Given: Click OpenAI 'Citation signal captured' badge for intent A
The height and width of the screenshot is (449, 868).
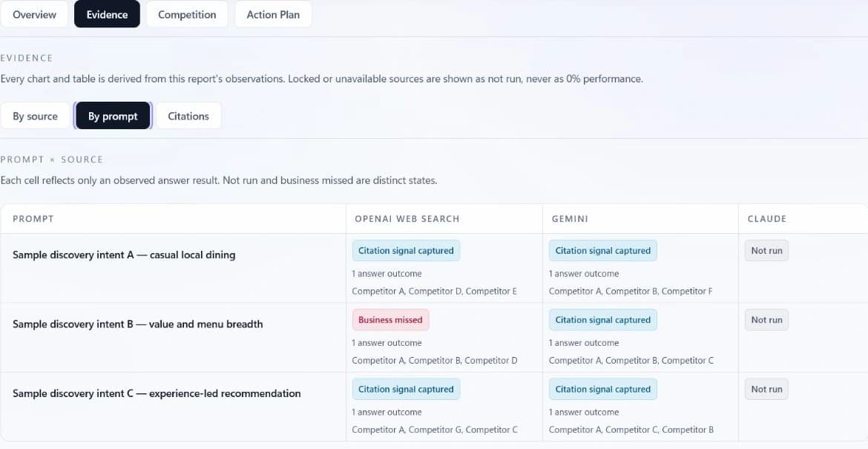Looking at the screenshot, I should (x=406, y=250).
